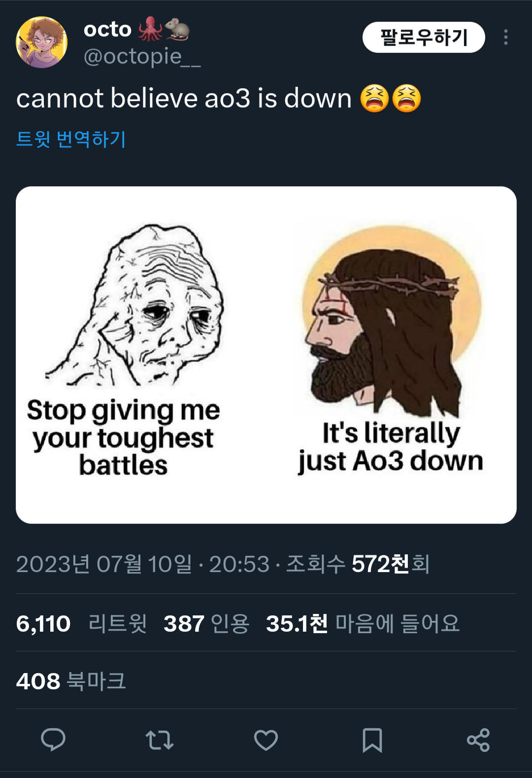The width and height of the screenshot is (532, 778).
Task: View the 387 인용 quotes list
Action: coord(207,624)
